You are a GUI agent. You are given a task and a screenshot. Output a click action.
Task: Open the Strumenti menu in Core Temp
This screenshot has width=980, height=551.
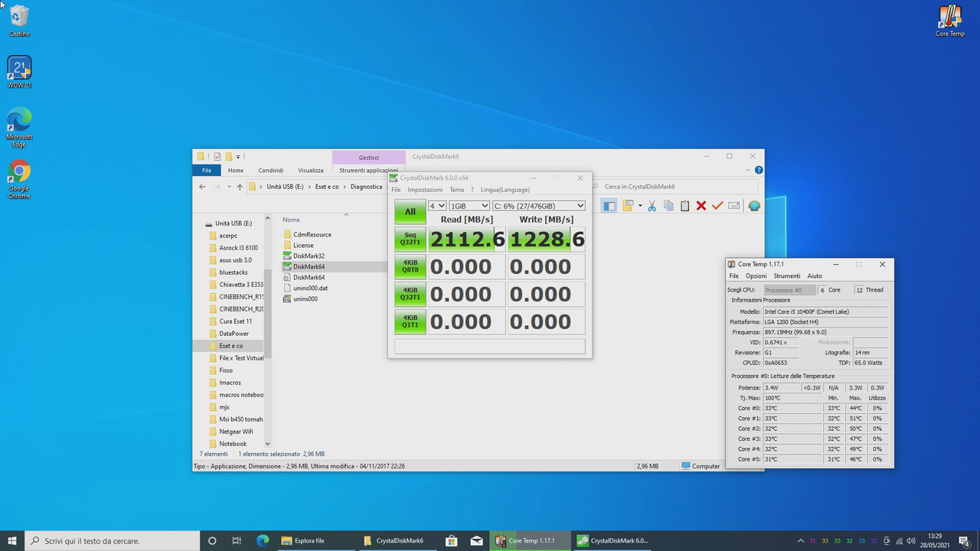[787, 275]
